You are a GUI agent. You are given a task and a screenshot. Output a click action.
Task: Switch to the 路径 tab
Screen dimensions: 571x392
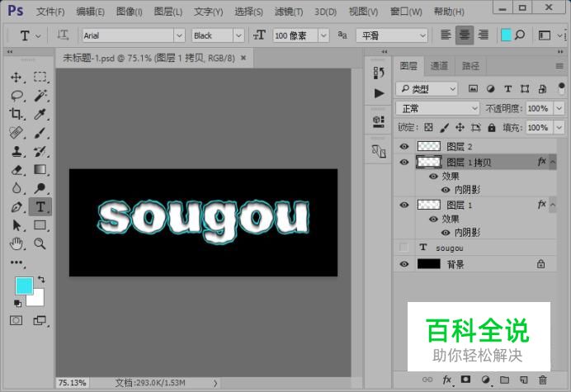coord(470,66)
